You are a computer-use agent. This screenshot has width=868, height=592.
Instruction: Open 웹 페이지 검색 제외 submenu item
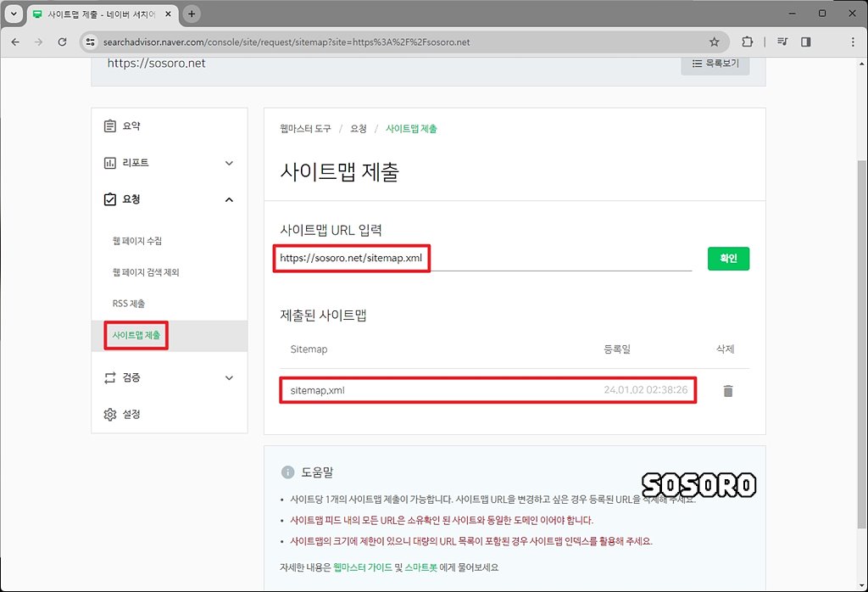pos(146,272)
